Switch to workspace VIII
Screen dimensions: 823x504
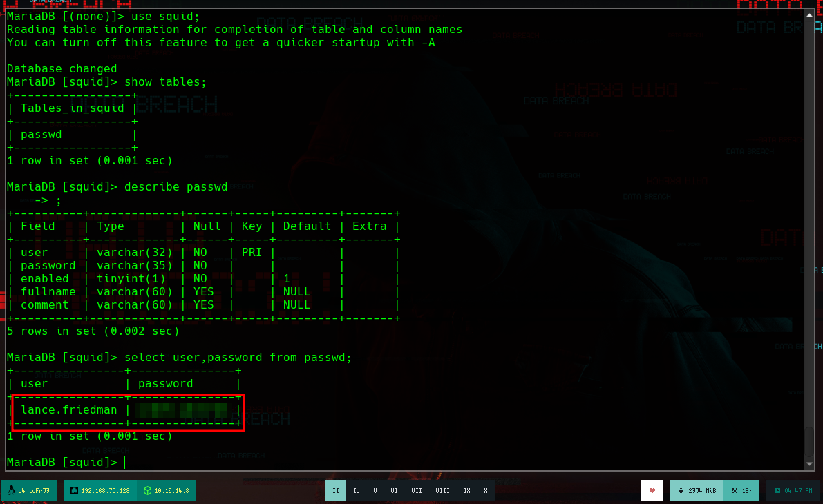click(x=442, y=491)
